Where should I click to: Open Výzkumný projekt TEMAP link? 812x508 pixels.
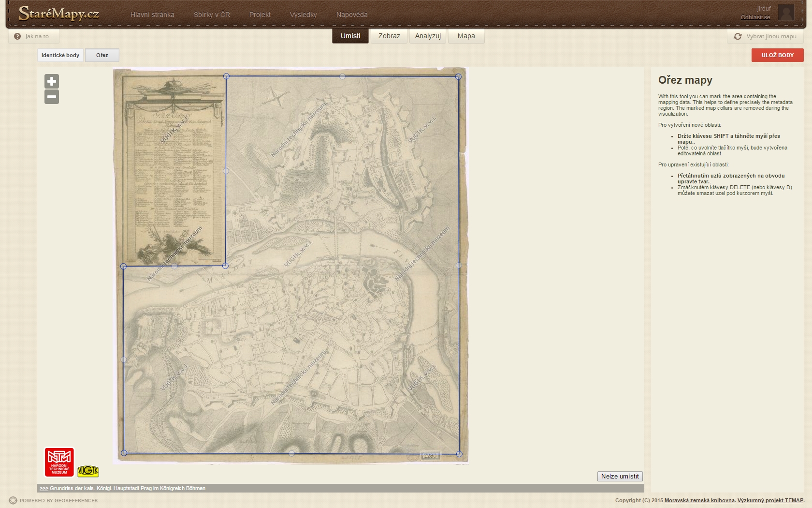point(770,500)
